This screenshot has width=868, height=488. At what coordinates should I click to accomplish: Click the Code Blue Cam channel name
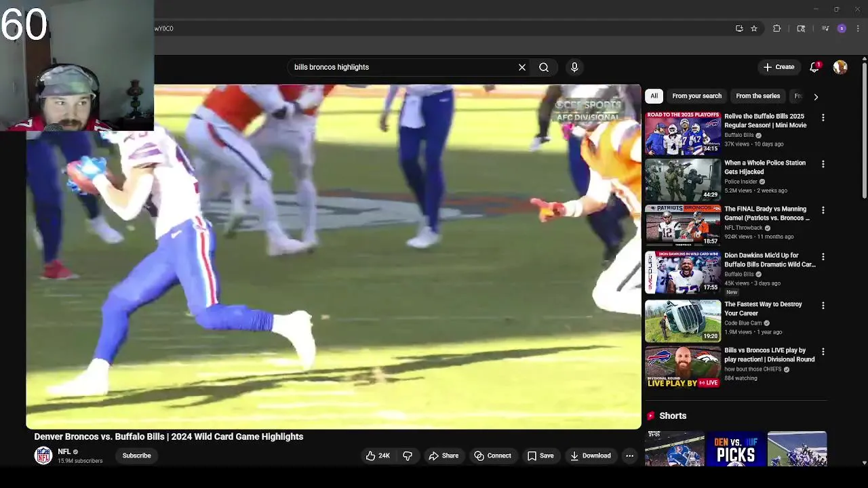[x=743, y=323]
